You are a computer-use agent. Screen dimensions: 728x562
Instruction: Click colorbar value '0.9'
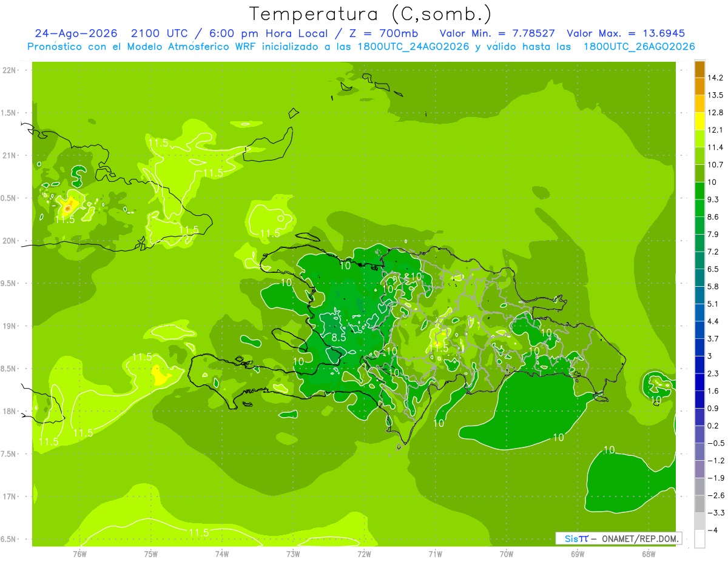click(713, 408)
